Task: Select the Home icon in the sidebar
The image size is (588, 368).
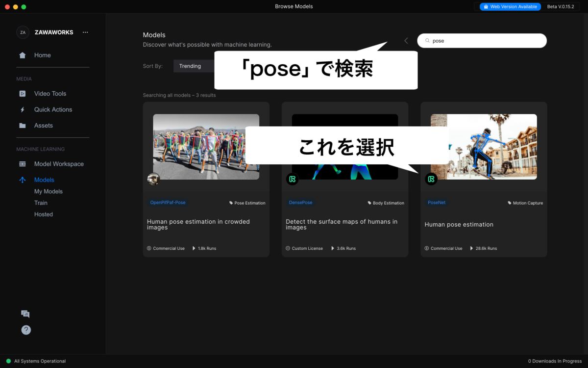Action: click(x=22, y=55)
